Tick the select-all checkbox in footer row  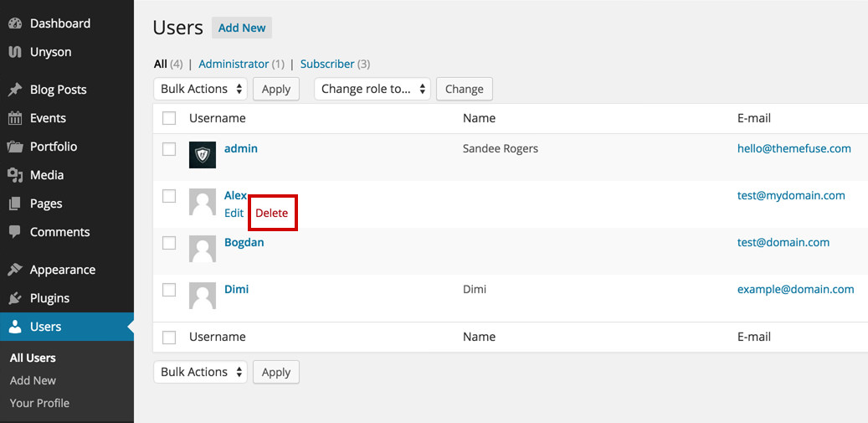[x=169, y=338]
